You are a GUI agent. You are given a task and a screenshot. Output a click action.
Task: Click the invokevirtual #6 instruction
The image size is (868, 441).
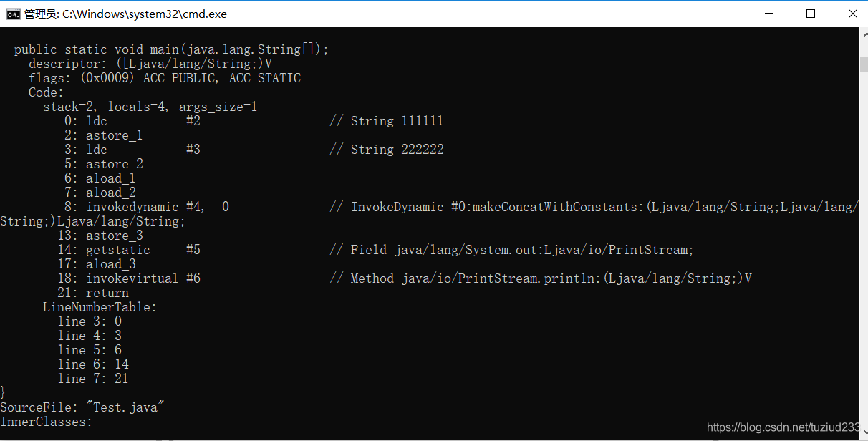point(143,278)
